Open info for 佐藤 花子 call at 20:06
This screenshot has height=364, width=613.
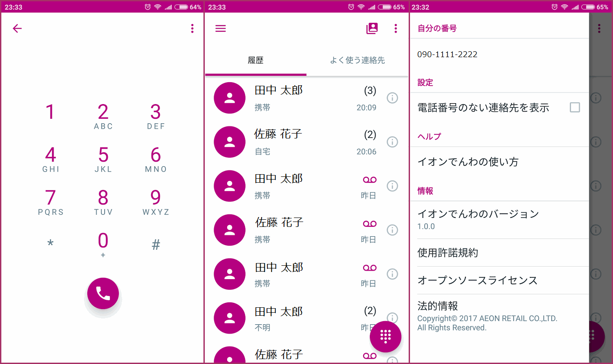[x=392, y=142]
